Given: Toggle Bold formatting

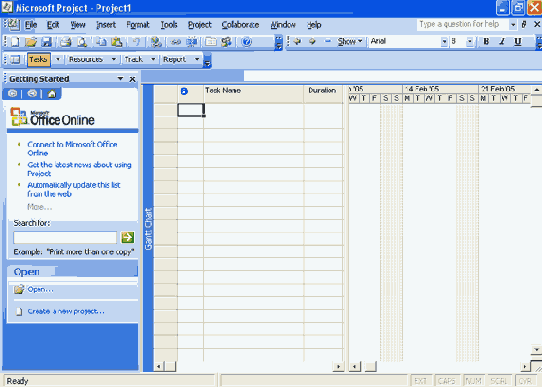Looking at the screenshot, I should coord(486,41).
